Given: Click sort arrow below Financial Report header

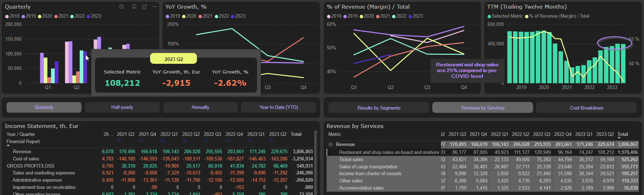Looking at the screenshot, I should pyautogui.click(x=8, y=146).
